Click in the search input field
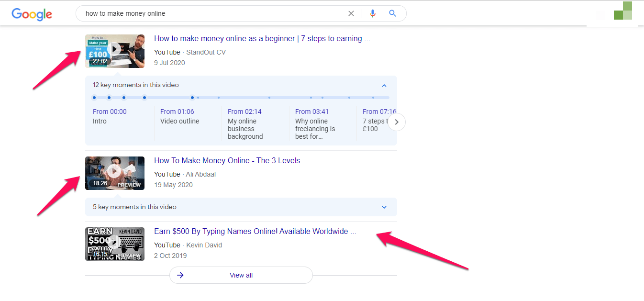Screen dimensions: 644x301 tap(211, 13)
